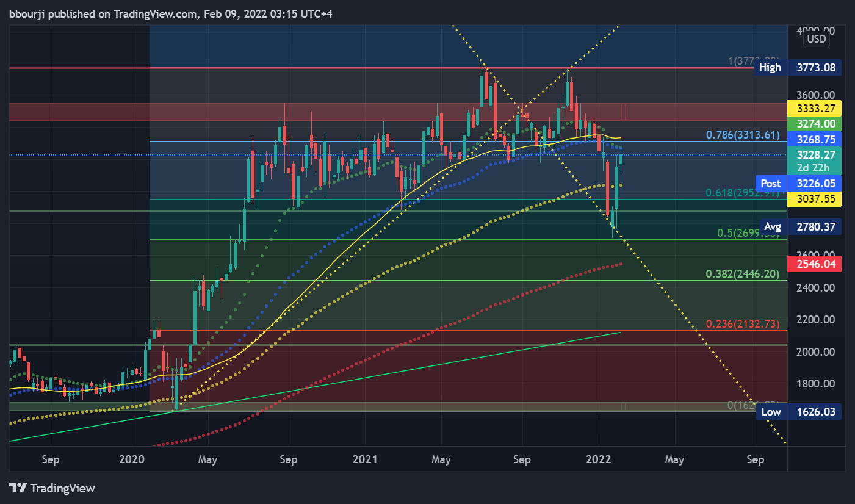855x504 pixels.
Task: Click the red 2546.04 price label
Action: pos(815,264)
